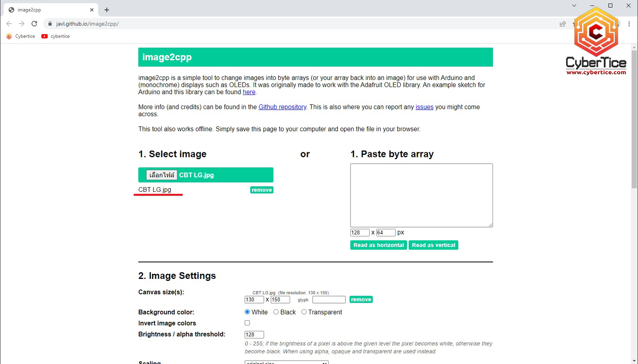Select White background color option
The image size is (638, 364).
pos(247,312)
